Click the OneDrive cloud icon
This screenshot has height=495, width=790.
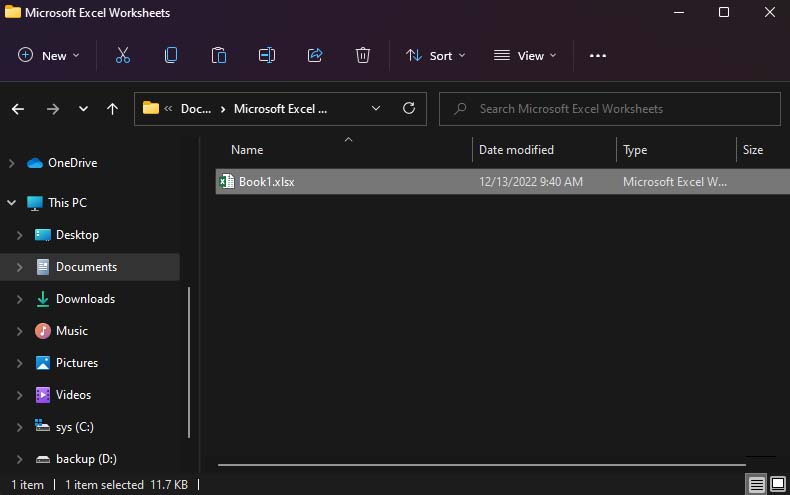coord(35,163)
